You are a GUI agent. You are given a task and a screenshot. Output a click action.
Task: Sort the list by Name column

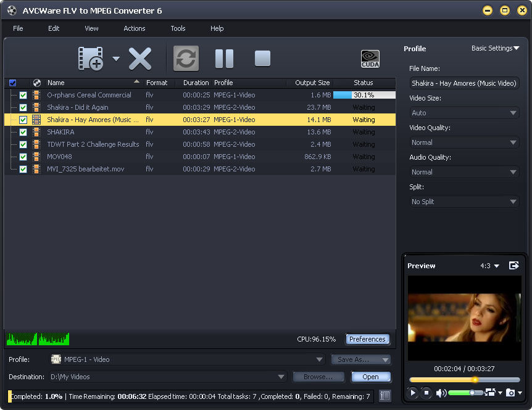[93, 83]
